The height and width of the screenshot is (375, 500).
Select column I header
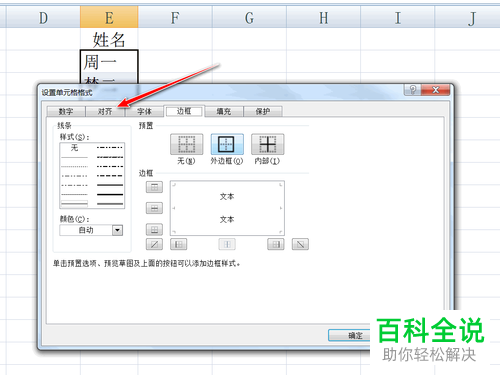tap(397, 18)
